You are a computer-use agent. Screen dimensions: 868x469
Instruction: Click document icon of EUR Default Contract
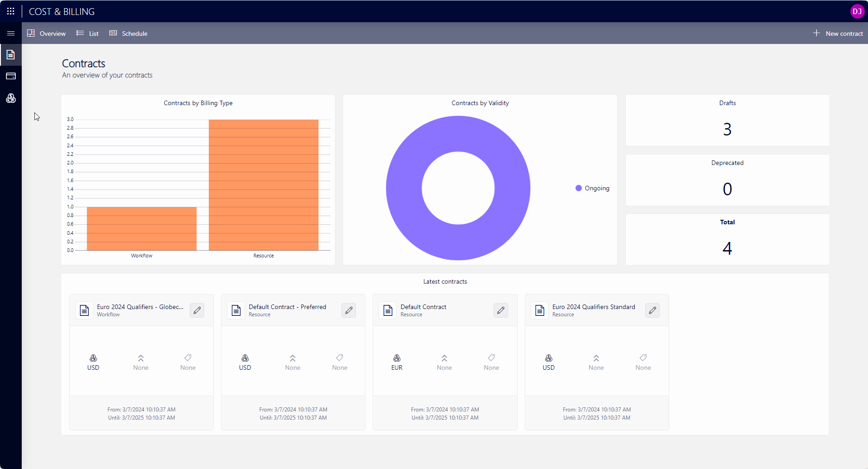pos(388,310)
